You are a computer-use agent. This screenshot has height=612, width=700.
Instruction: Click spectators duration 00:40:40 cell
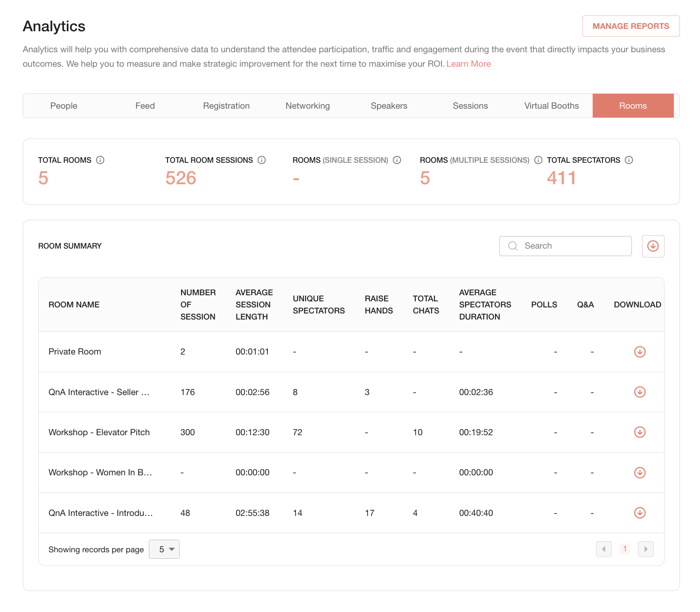tap(476, 513)
